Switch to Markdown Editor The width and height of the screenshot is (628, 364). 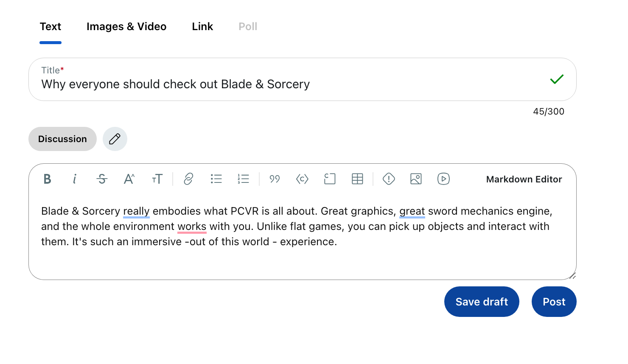(524, 179)
